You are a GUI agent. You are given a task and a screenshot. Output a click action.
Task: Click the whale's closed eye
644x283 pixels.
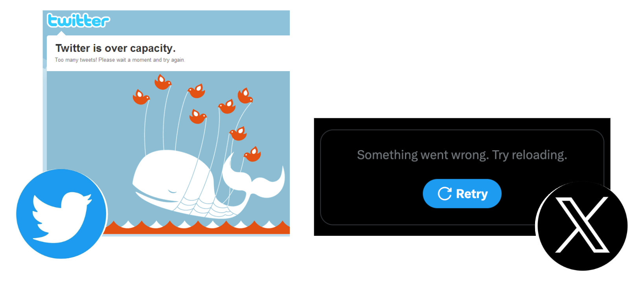tap(172, 191)
